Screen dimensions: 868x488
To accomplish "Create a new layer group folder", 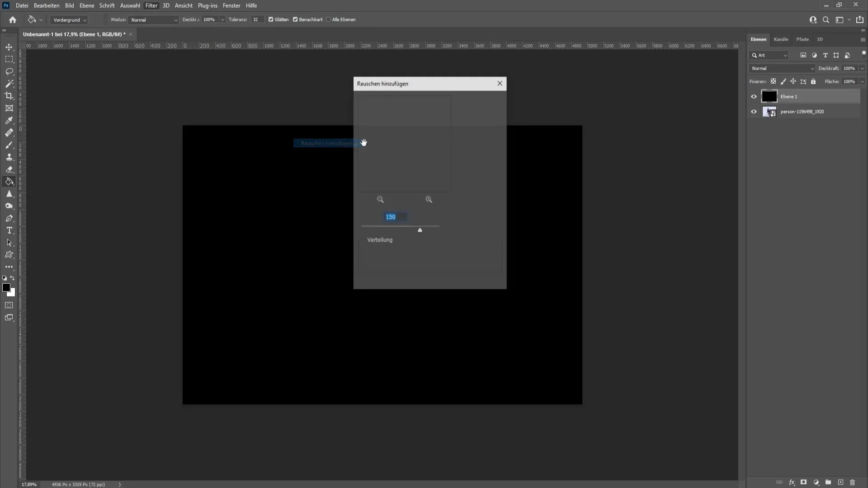I will pyautogui.click(x=828, y=482).
